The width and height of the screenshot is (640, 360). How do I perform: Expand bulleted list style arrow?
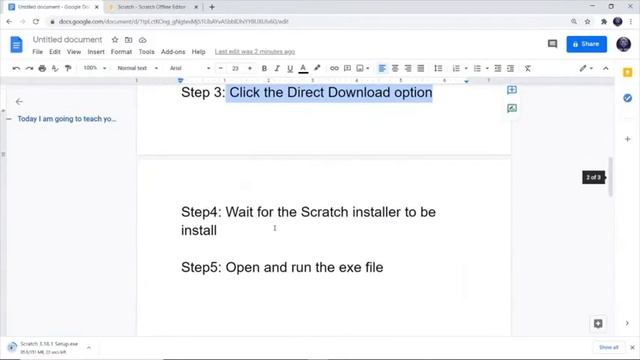[487, 69]
